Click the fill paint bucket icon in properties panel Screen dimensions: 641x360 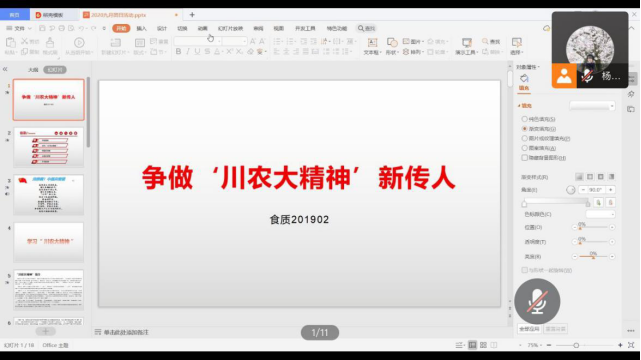(x=524, y=78)
